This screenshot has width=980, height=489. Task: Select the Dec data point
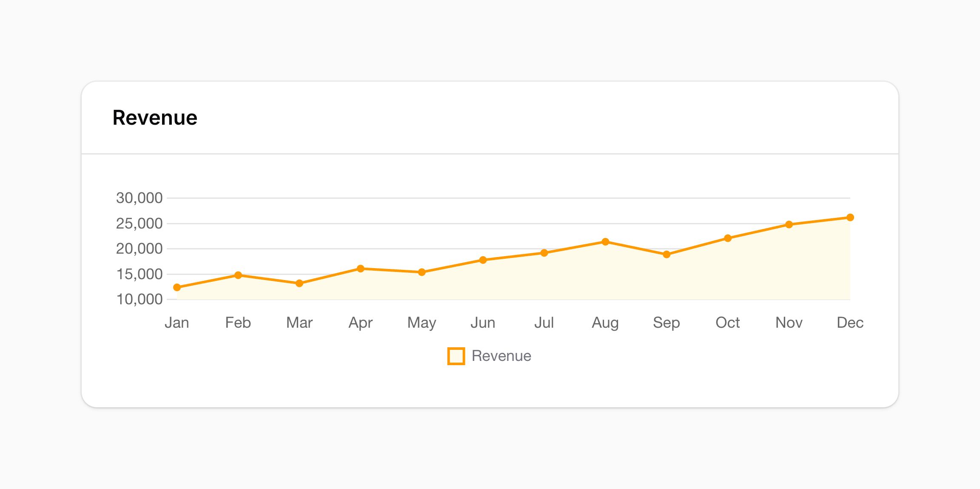point(850,217)
